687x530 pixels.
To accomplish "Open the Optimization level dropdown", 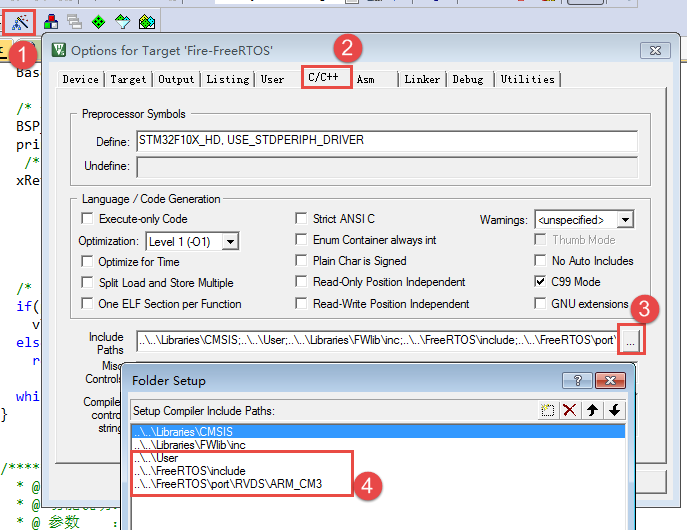I will (x=230, y=241).
